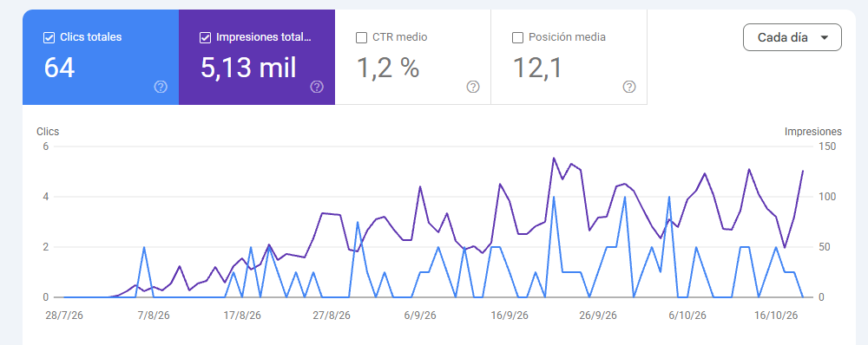This screenshot has height=345, width=868.
Task: Uncheck the Clics totales checkbox
Action: [x=49, y=37]
